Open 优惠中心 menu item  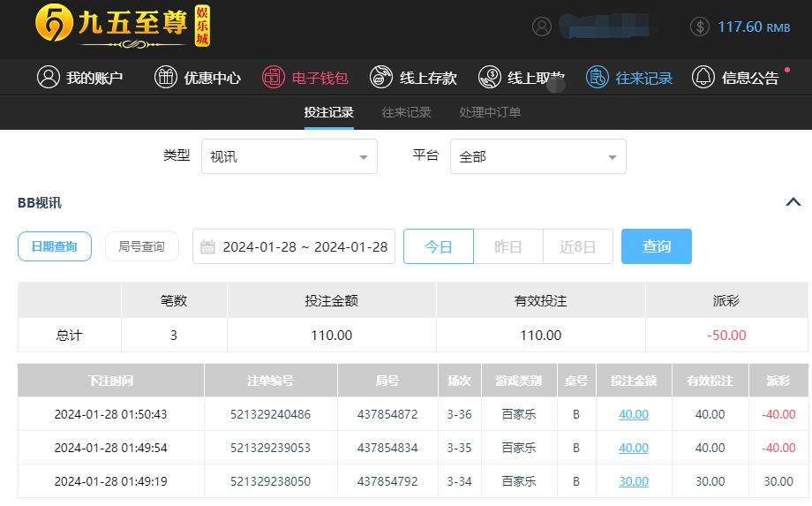pyautogui.click(x=198, y=77)
